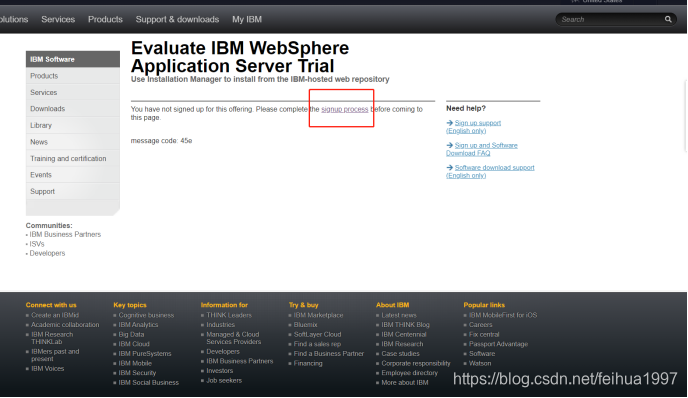This screenshot has height=398, width=688.
Task: Open Bluemix footer link
Action: (305, 325)
